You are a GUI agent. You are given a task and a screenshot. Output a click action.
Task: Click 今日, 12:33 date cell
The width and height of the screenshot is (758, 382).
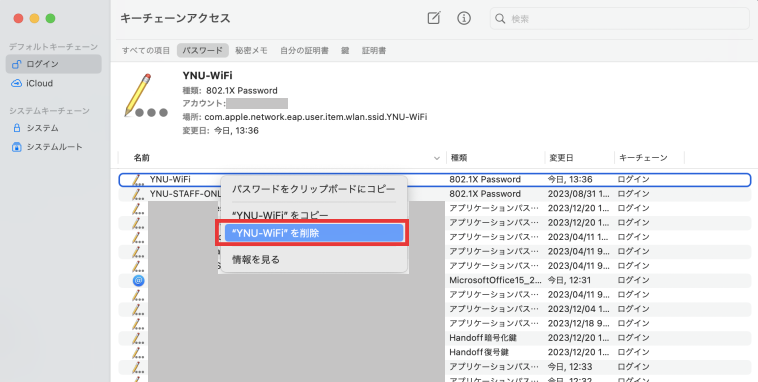point(570,367)
